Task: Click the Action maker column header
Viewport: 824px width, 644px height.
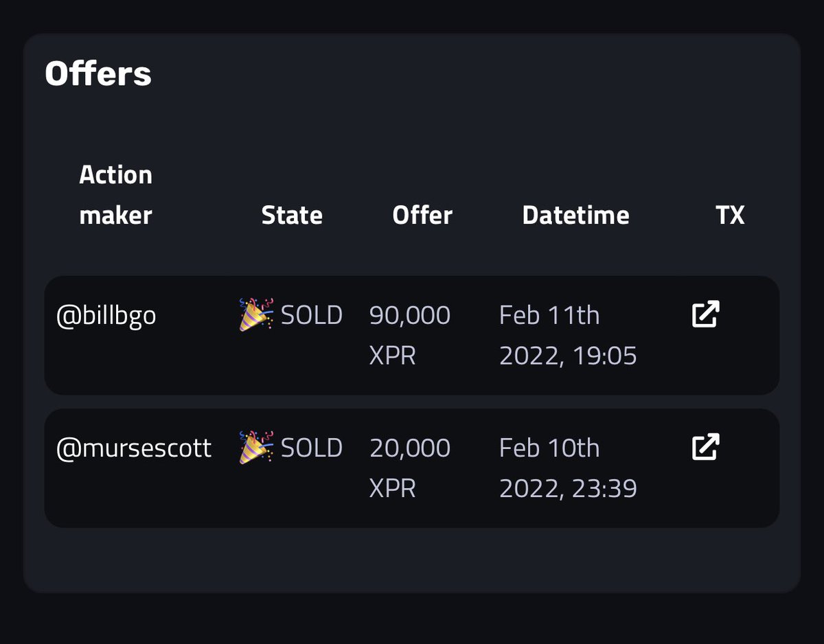Action: click(115, 195)
